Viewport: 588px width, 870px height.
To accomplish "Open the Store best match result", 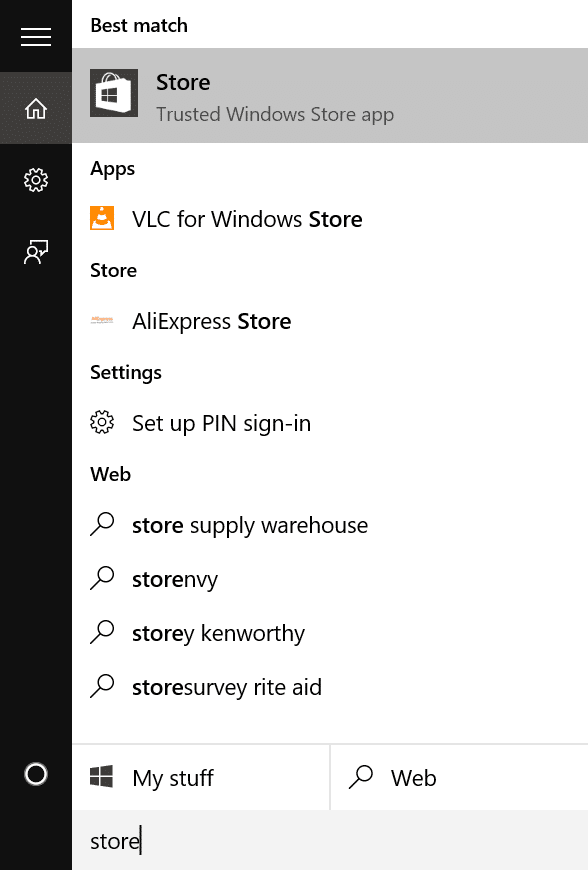I will 330,95.
